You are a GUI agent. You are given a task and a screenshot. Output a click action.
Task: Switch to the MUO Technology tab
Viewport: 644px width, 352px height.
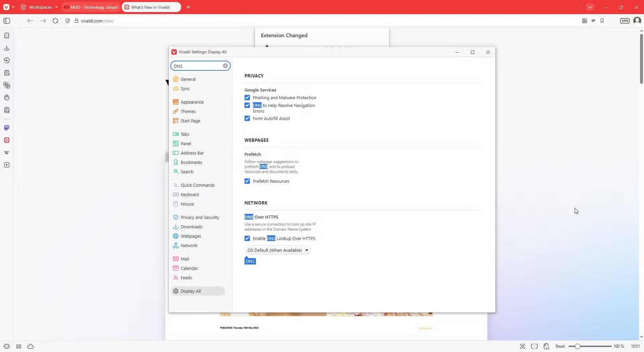pyautogui.click(x=91, y=7)
